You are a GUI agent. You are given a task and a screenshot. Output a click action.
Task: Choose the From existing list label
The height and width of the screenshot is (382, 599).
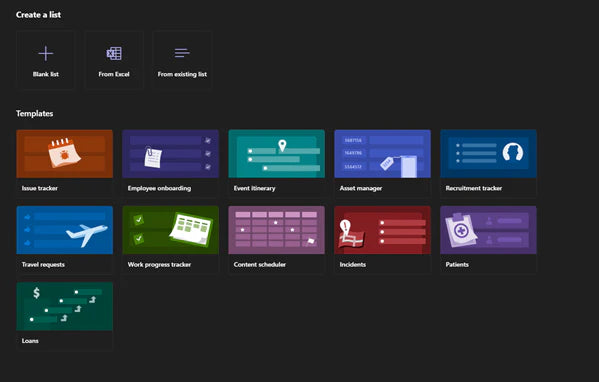(x=182, y=74)
